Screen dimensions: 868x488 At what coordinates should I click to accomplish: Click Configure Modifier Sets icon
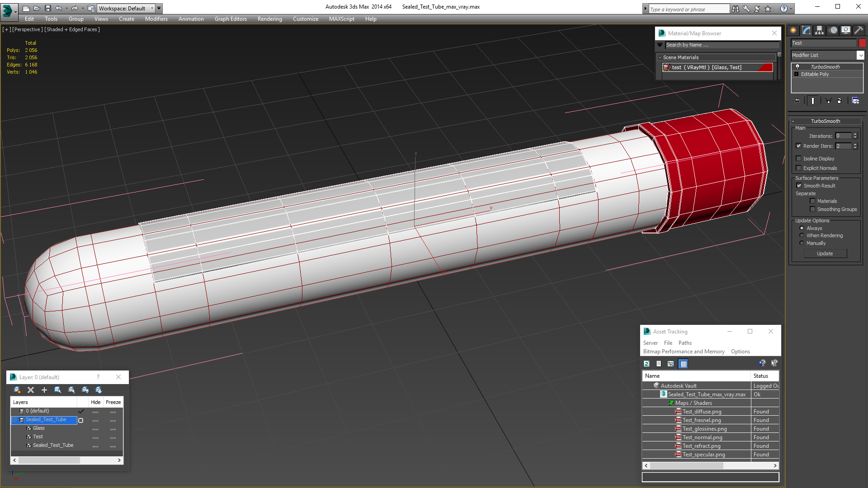tap(855, 101)
